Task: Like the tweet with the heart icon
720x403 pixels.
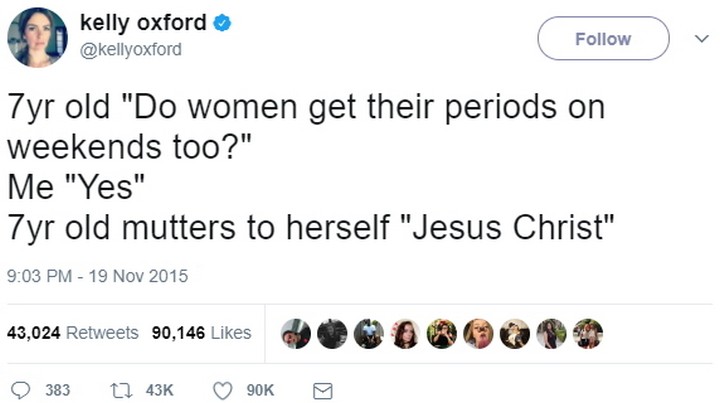Action: (225, 389)
